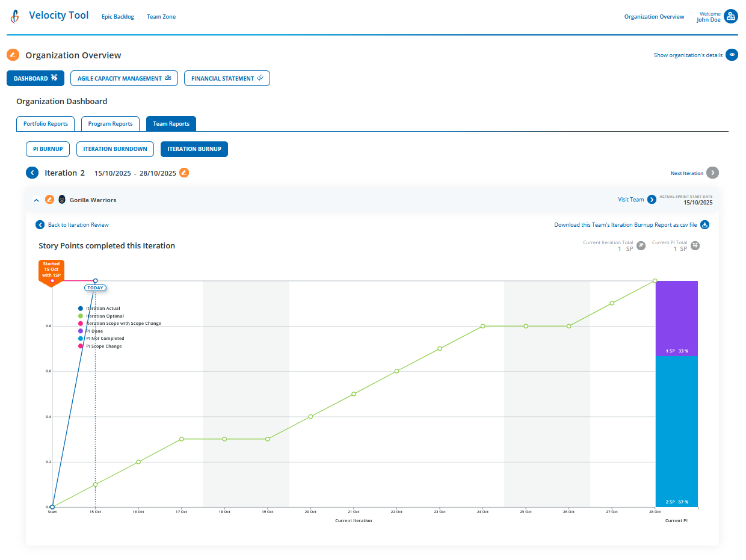Click the Current Iteration Total SP icon
746x560 pixels.
[640, 245]
